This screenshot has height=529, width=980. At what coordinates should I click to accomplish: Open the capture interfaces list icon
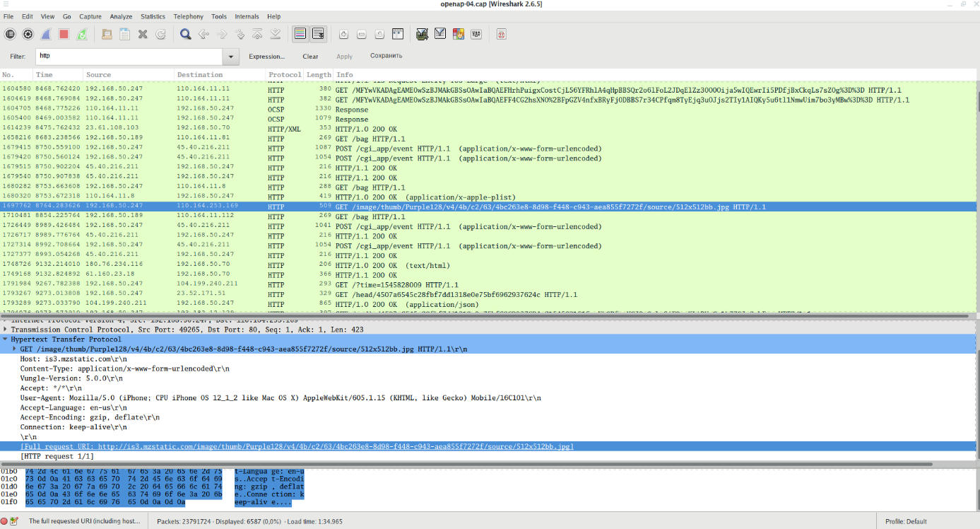[x=10, y=34]
